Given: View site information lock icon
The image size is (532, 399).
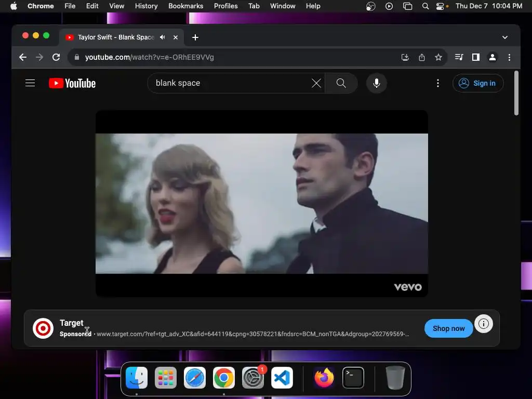Looking at the screenshot, I should click(77, 57).
